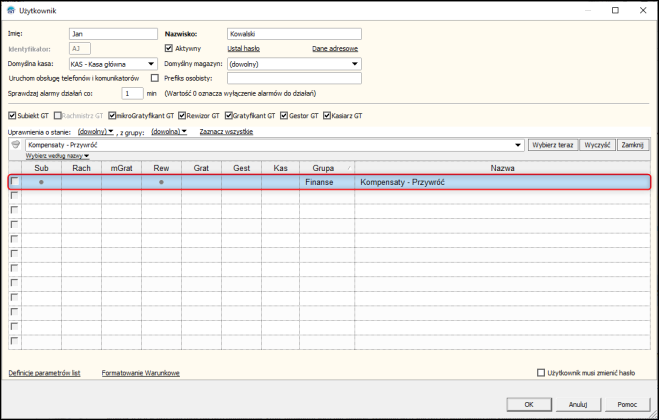
Task: Click the Sub column header
Action: 41,168
